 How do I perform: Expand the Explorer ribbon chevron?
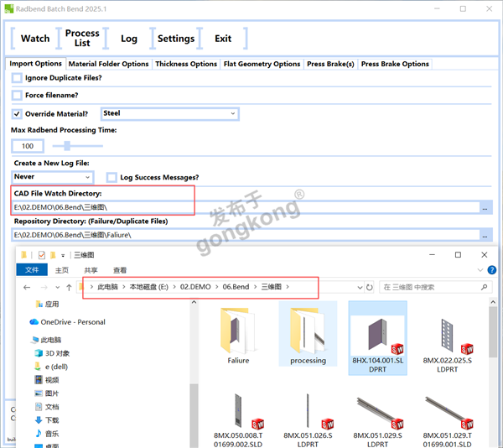480,270
